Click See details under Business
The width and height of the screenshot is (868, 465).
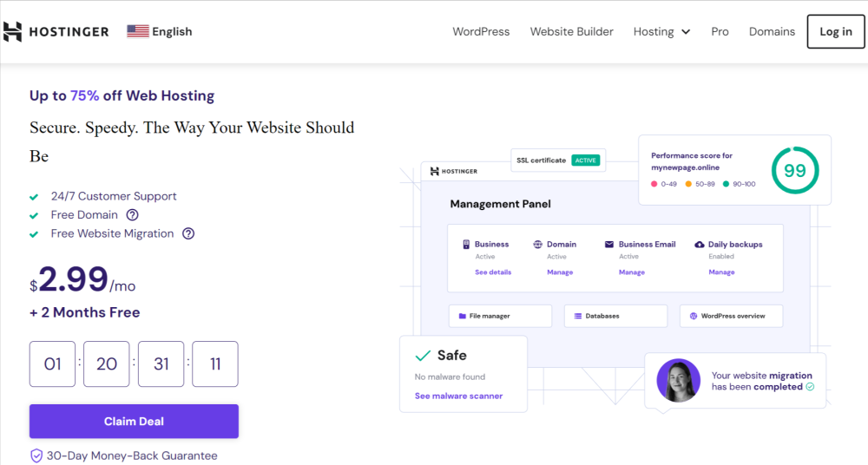click(493, 272)
